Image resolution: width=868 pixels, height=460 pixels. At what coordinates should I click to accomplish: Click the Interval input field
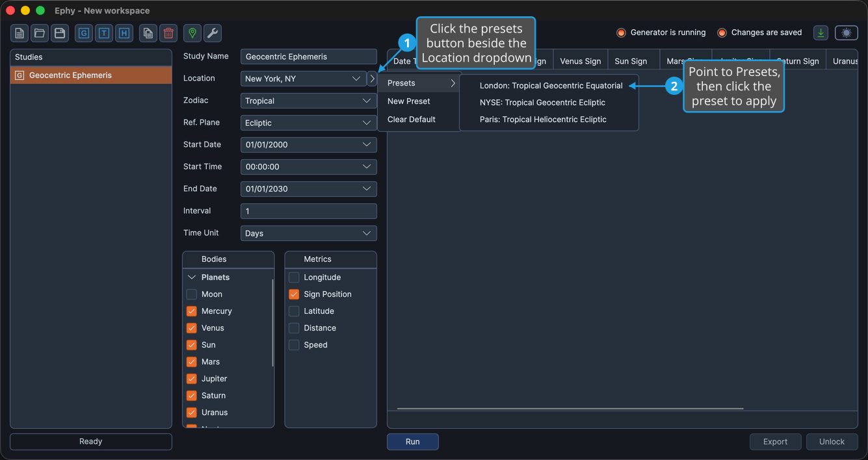click(x=308, y=211)
